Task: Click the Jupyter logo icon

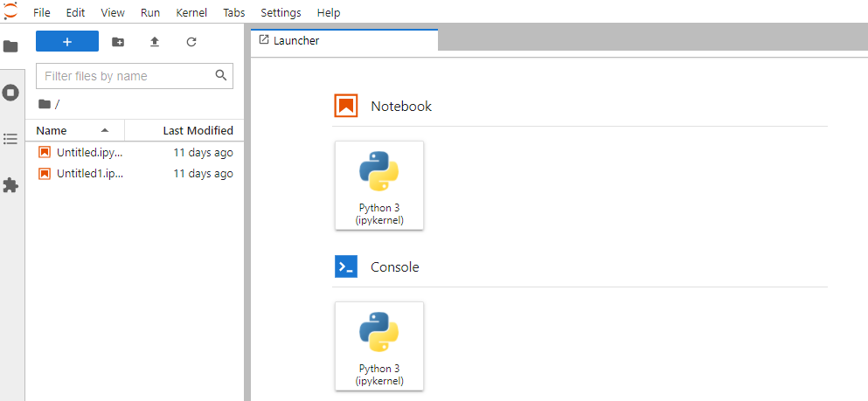Action: tap(10, 11)
